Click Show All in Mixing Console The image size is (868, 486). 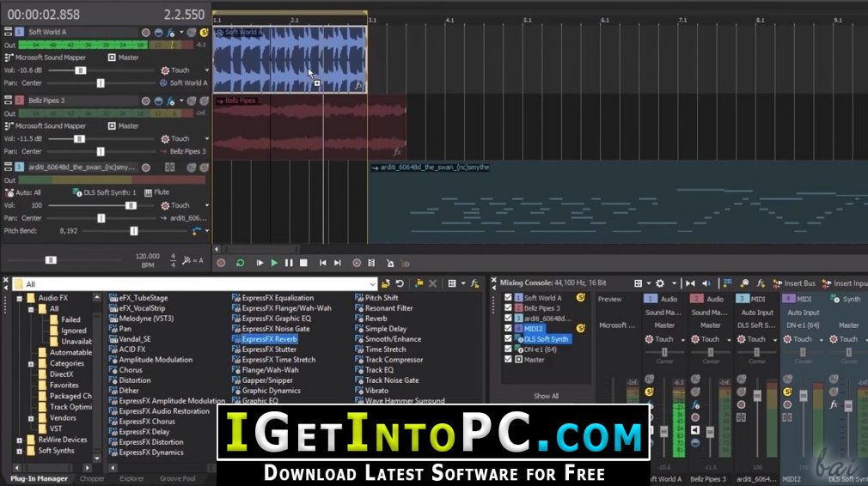coord(546,397)
